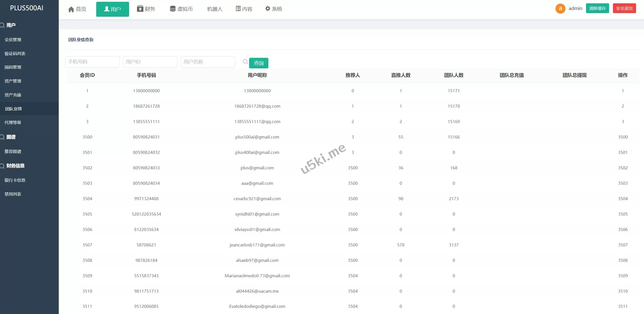Click into the 用户ID input field

[150, 62]
